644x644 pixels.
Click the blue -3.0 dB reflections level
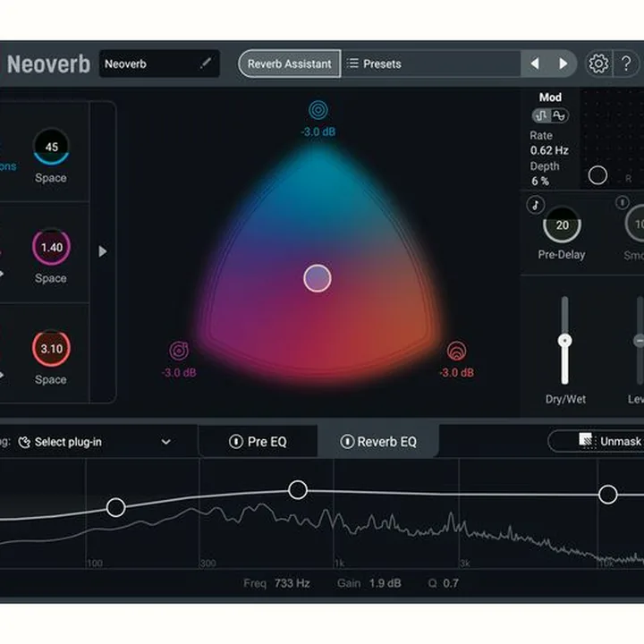[318, 131]
